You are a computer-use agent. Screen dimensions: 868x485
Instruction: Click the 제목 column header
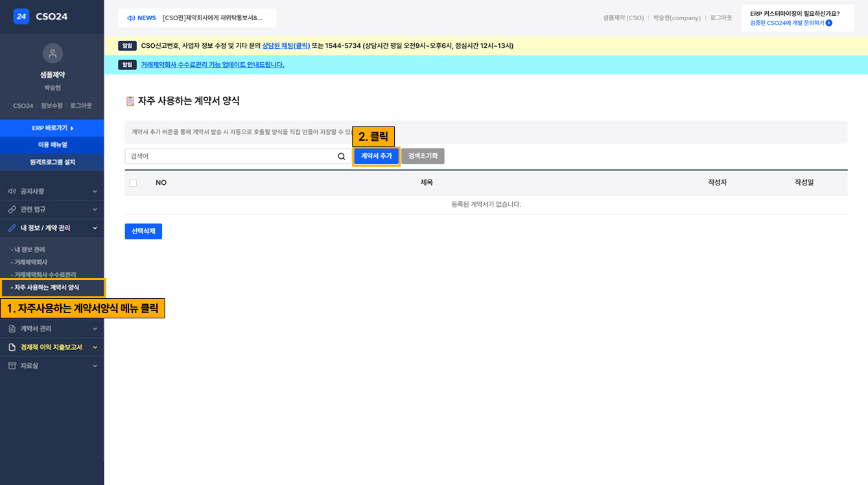[x=427, y=183]
